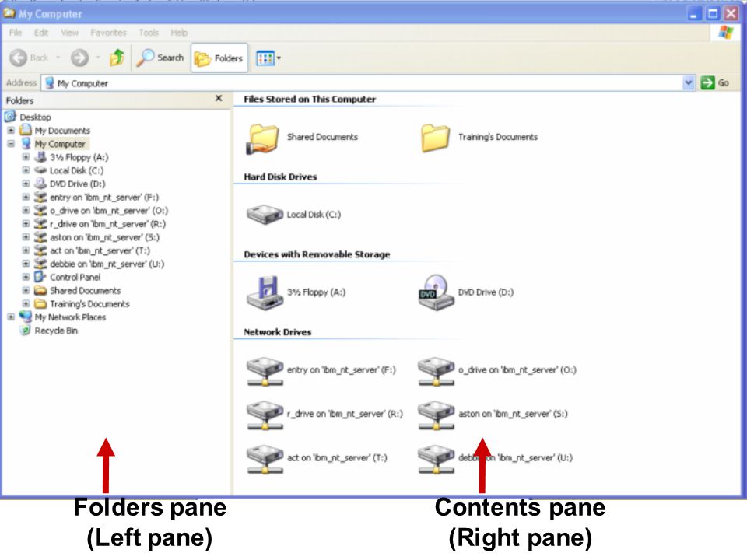Click Devices with Removable Storage heading
Screen dimensions: 747x560
click(x=317, y=254)
